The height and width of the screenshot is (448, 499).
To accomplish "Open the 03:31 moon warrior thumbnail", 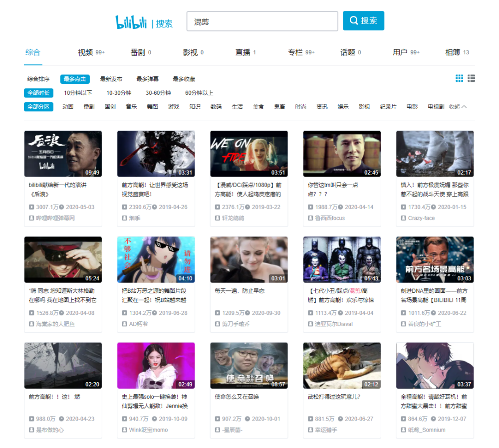I will [x=156, y=154].
